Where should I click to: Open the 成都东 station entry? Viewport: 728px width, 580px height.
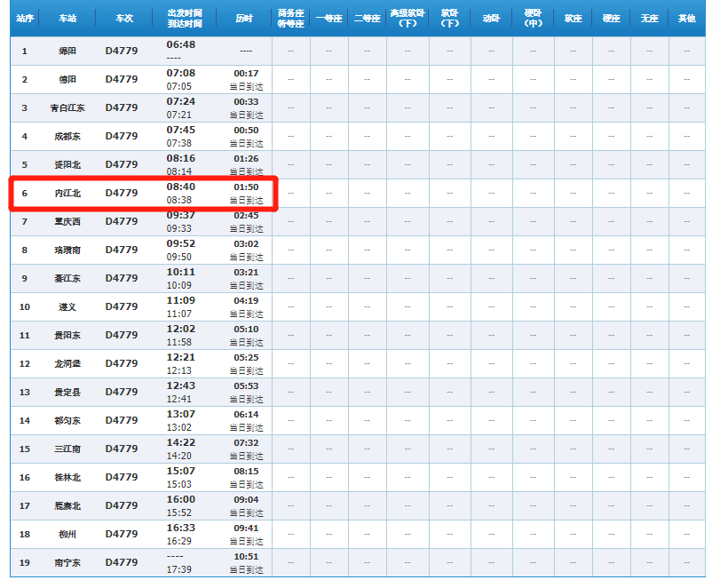click(67, 137)
